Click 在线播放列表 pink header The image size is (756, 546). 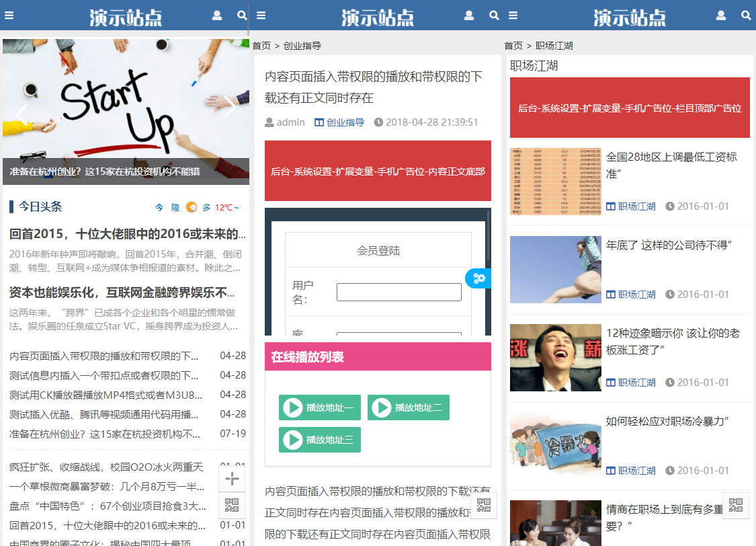click(378, 356)
